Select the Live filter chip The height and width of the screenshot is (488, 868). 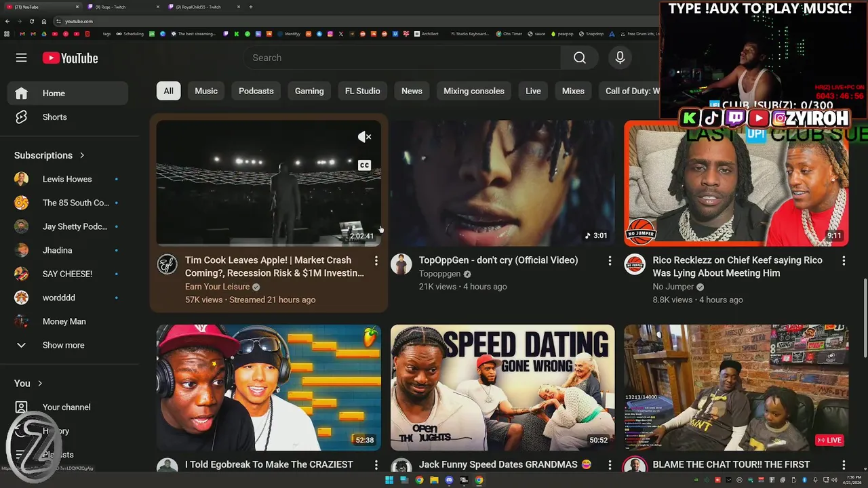coord(533,91)
